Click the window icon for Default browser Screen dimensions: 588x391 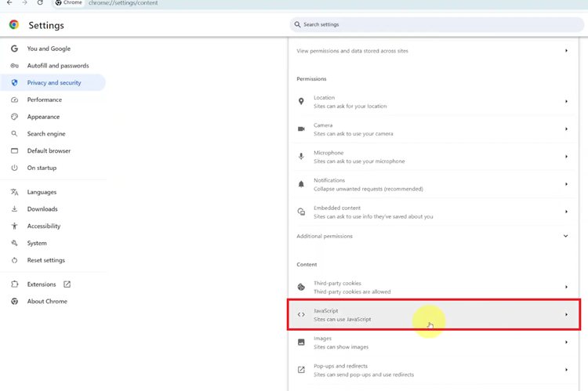coord(14,150)
